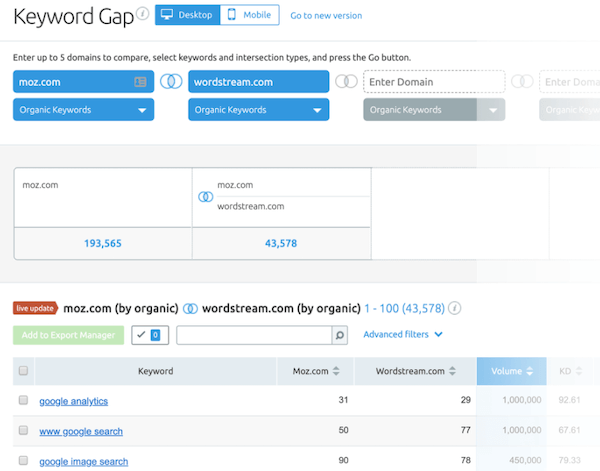Click the magnifier search icon in filter box
The width and height of the screenshot is (600, 471).
pos(339,336)
